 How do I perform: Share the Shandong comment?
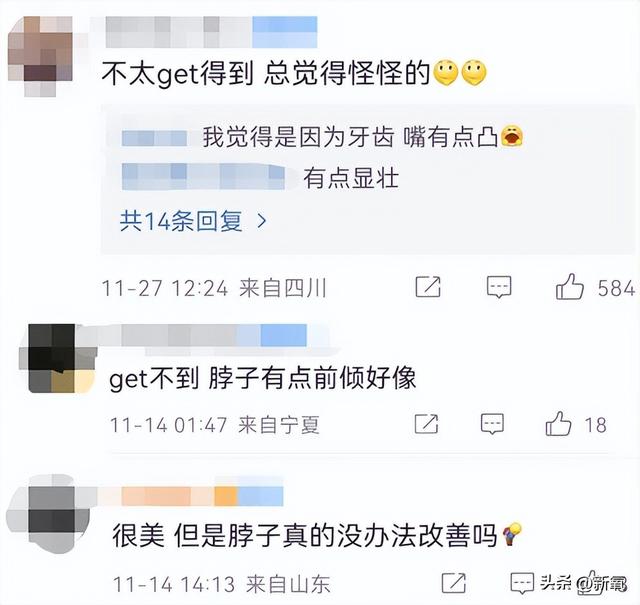(454, 583)
